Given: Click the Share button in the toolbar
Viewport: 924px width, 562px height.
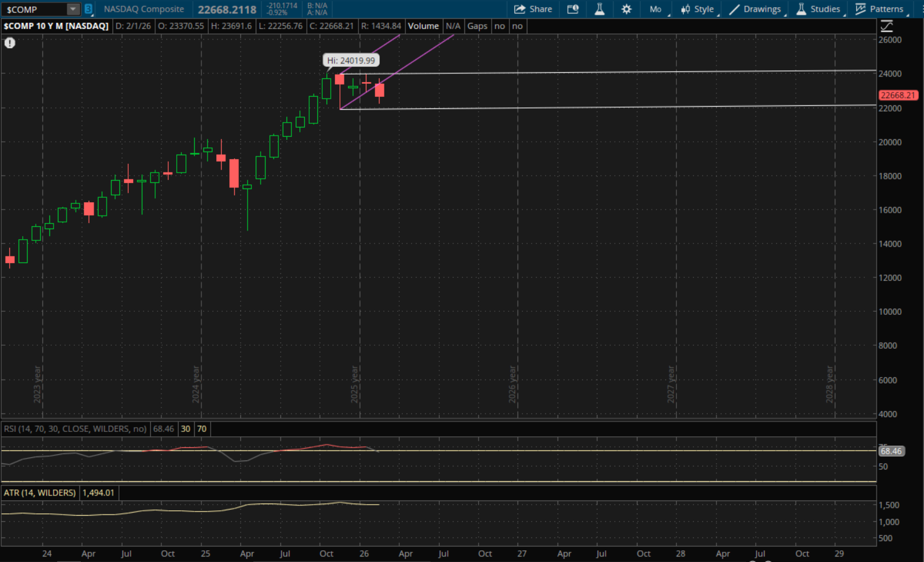Looking at the screenshot, I should point(533,9).
